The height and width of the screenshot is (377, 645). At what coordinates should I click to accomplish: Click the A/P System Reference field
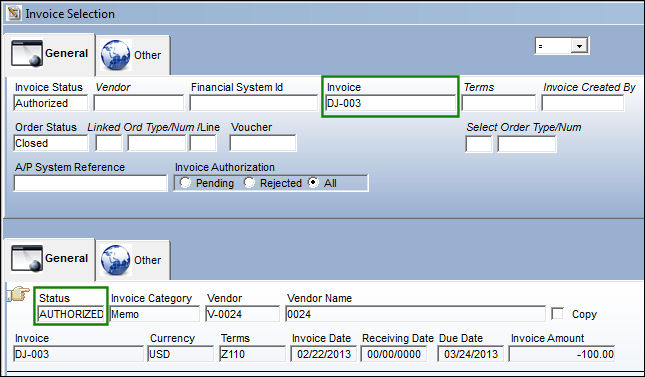click(90, 183)
